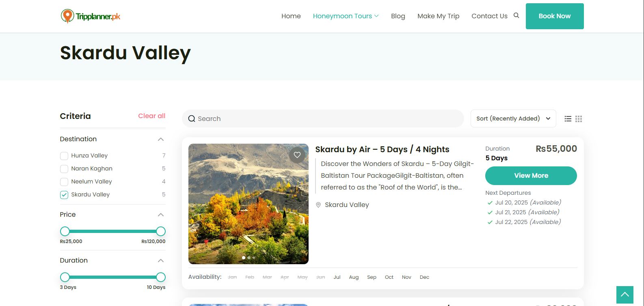Check the Naran Kaghan destination box
644x306 pixels.
pos(64,169)
